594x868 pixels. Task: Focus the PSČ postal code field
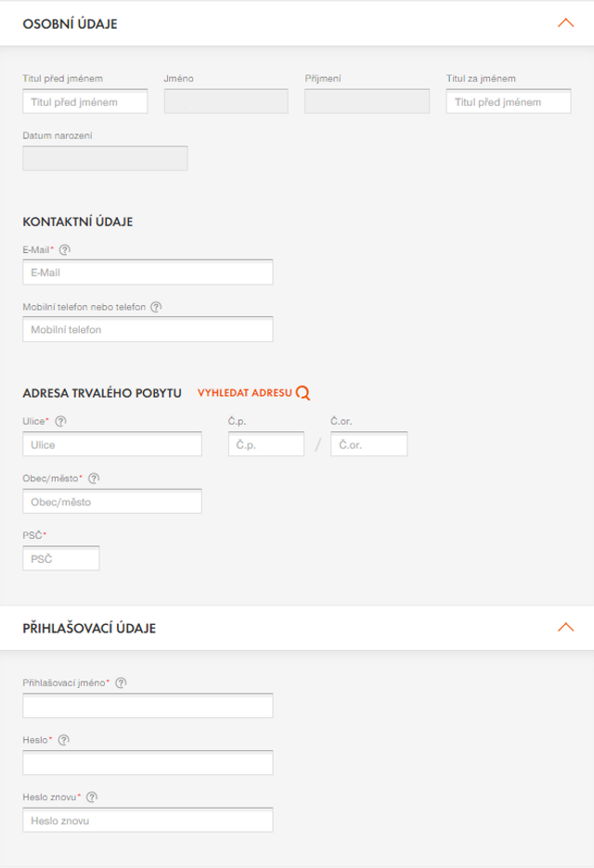(x=60, y=558)
